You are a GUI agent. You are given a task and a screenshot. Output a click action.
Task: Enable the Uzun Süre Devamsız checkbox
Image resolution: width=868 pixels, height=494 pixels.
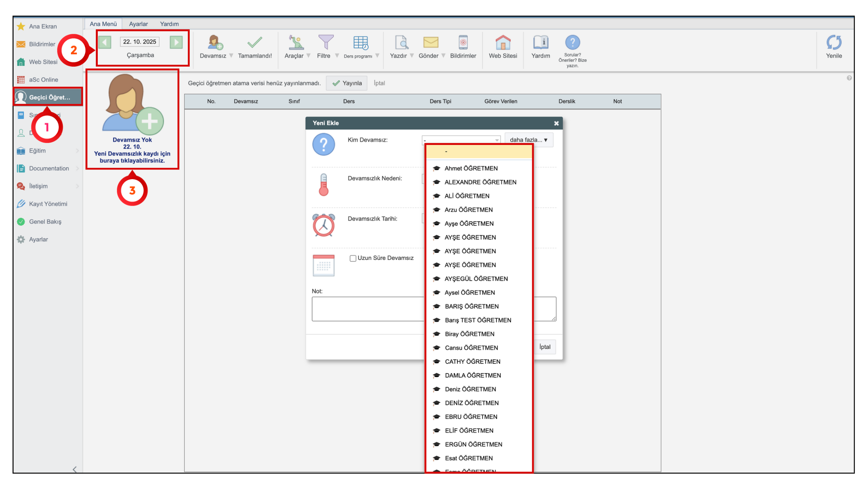(x=353, y=258)
